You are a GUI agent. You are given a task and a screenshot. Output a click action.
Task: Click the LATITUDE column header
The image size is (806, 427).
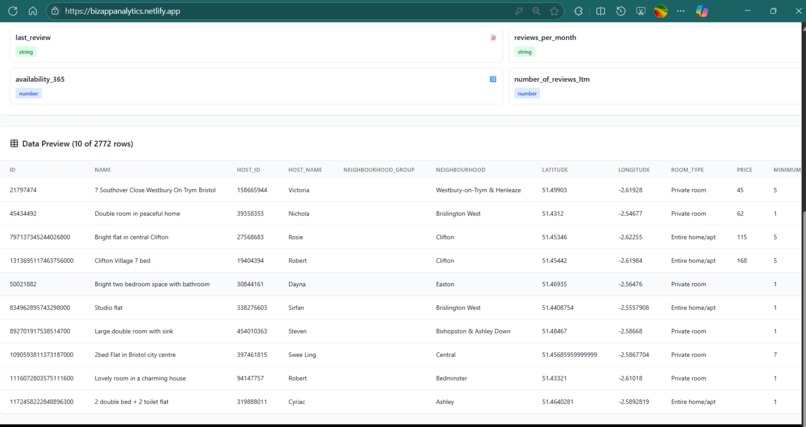tap(555, 170)
